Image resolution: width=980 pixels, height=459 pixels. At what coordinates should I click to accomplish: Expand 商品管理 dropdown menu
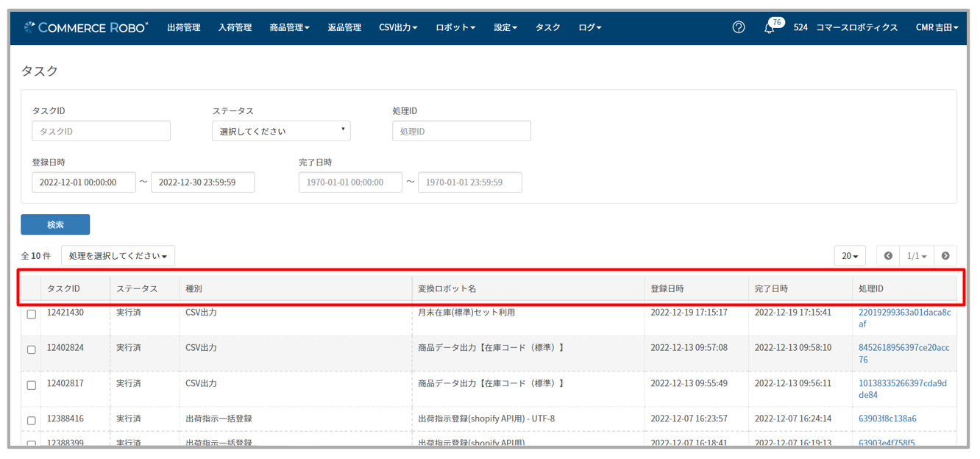(290, 27)
